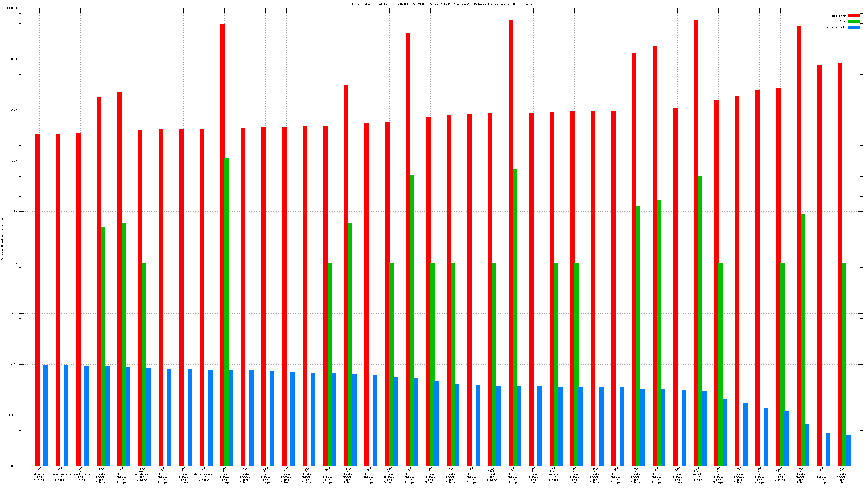Click the '0@ list.dnswl.org 5 hops' x-axis label
Screen dimensions: 868x488
pos(553,474)
